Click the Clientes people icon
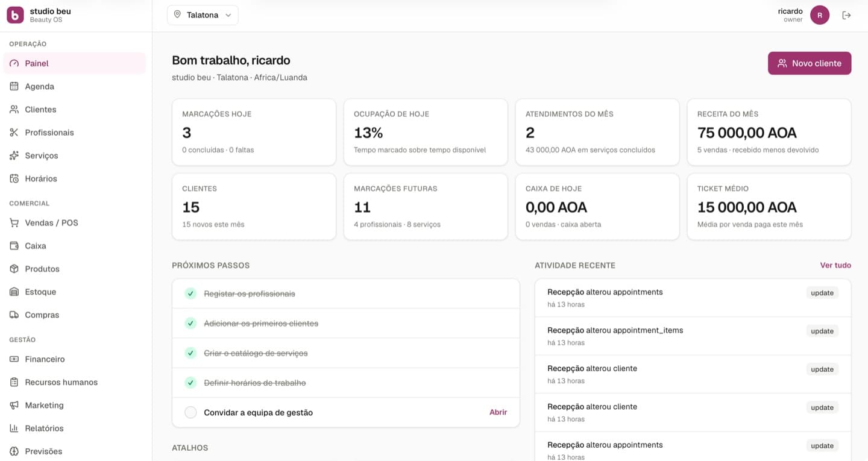The width and height of the screenshot is (868, 461). pos(14,109)
